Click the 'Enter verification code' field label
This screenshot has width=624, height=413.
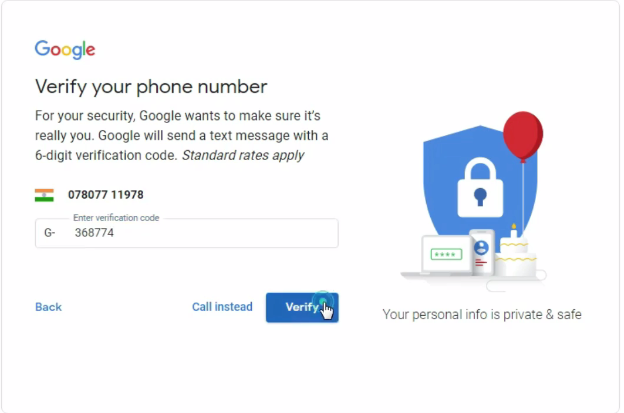coord(116,218)
